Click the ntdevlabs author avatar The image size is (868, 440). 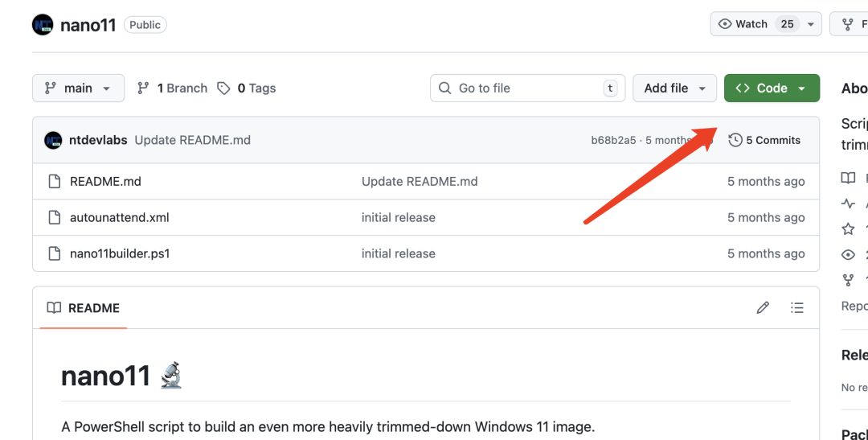(x=54, y=140)
